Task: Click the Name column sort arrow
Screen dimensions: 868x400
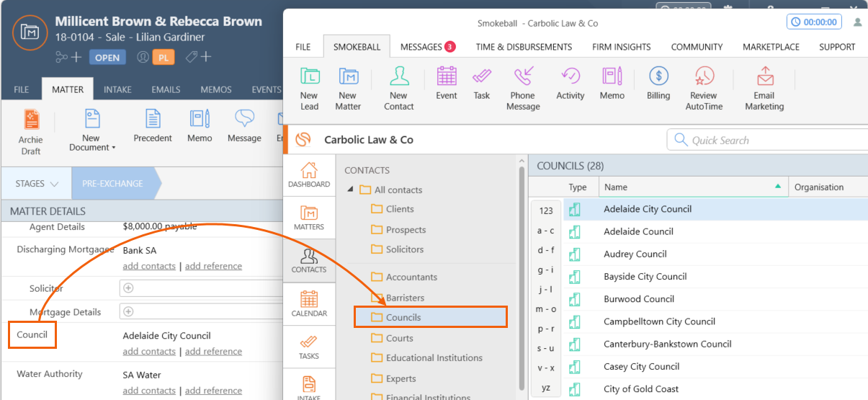Action: click(778, 187)
